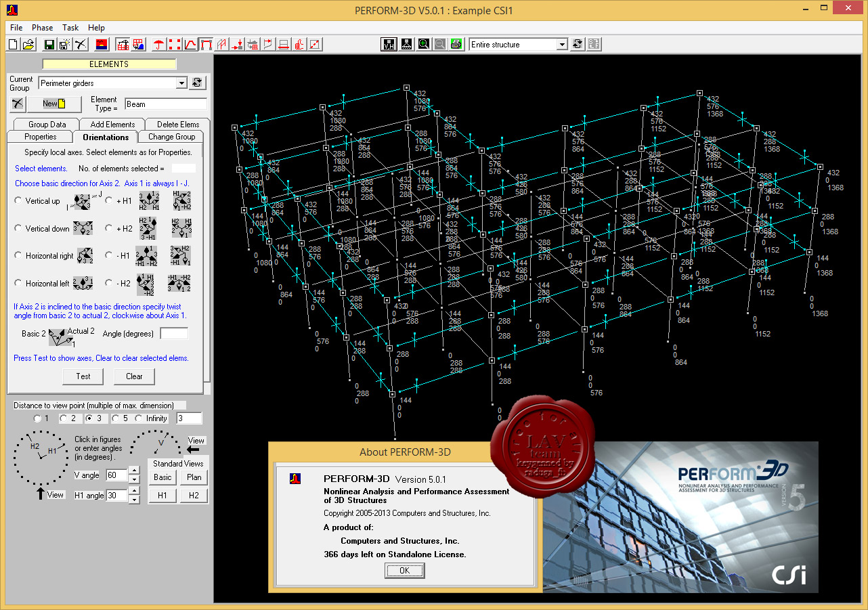Decrease the H1 angle with down arrow

[134, 500]
